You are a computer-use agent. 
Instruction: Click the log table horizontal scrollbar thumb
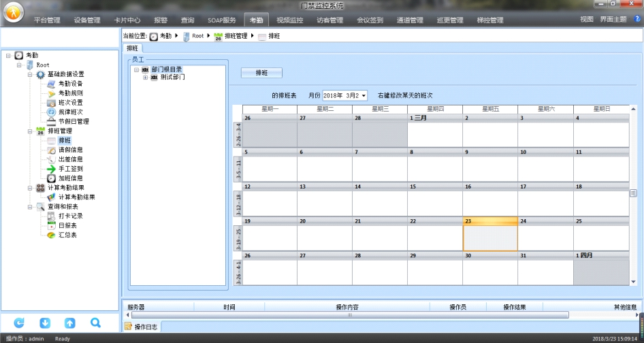pos(350,315)
